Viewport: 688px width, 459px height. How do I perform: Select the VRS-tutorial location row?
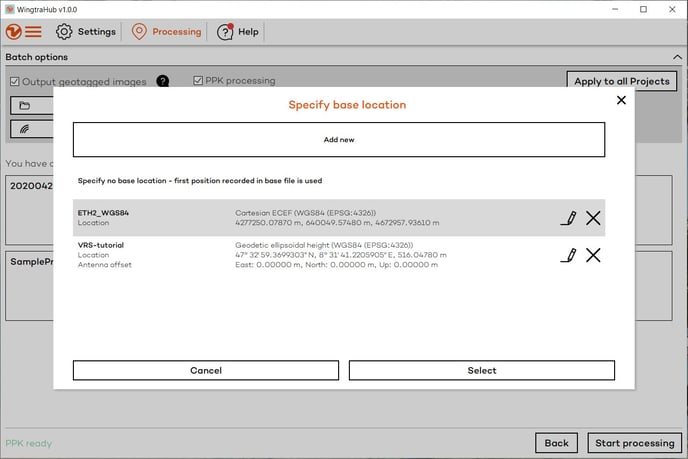point(300,254)
